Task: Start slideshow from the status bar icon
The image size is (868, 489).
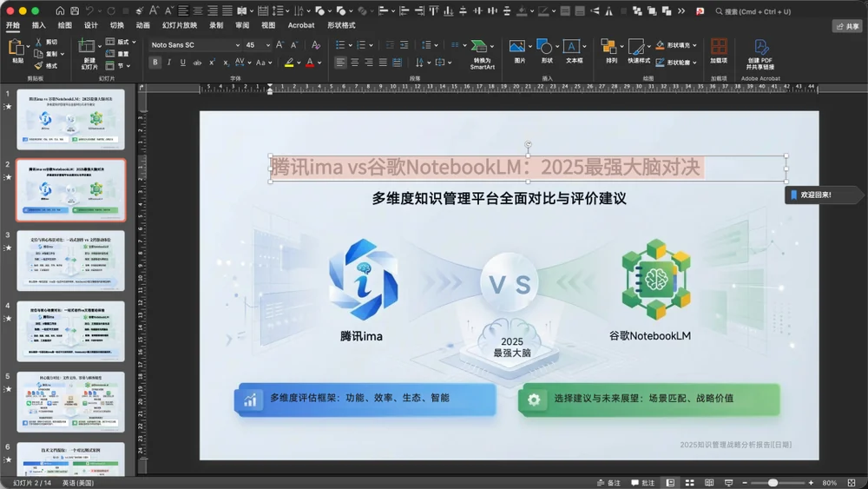Action: click(728, 483)
